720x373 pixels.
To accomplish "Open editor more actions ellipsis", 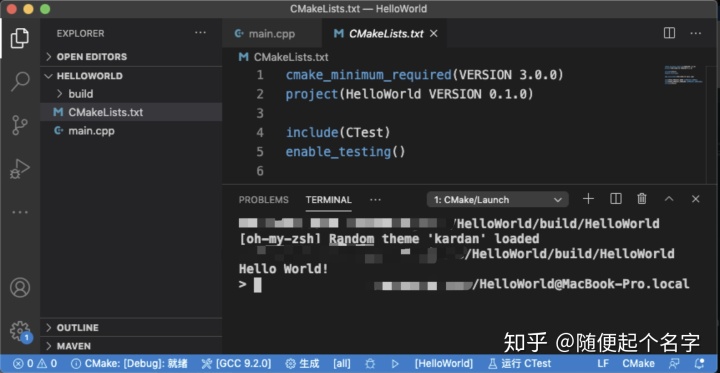I will (696, 33).
